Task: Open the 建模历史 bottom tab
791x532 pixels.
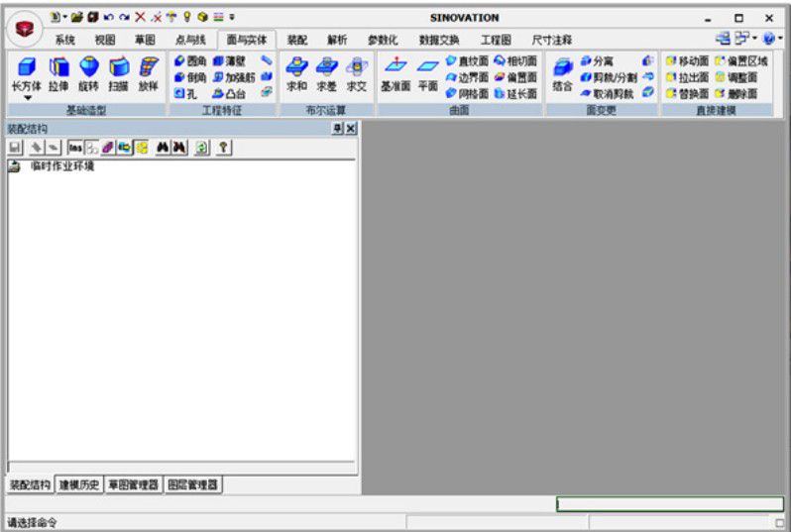Action: tap(78, 484)
